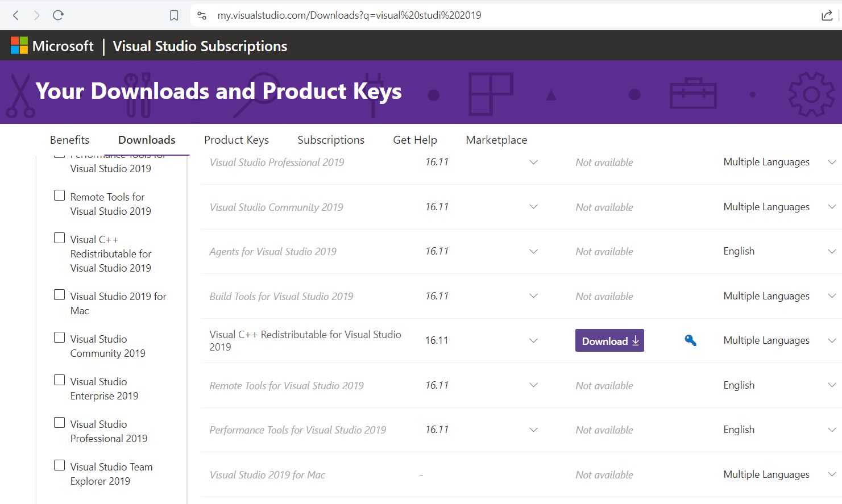Click the browser address bar URL
This screenshot has height=504, width=842.
click(x=349, y=15)
